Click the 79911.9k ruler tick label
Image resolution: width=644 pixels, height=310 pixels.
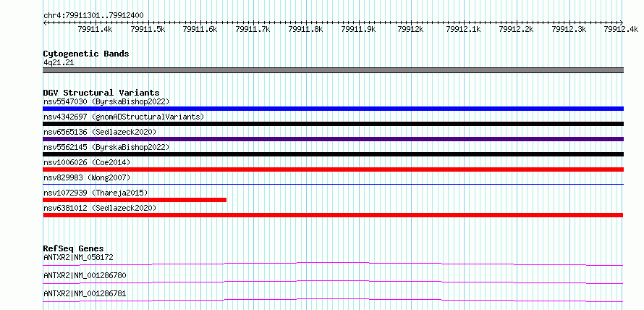click(x=359, y=29)
